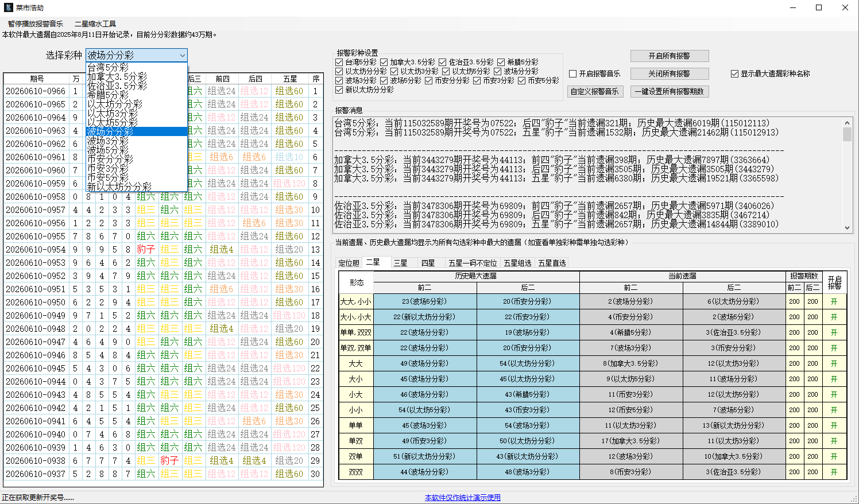Image resolution: width=859 pixels, height=504 pixels.
Task: Click the alarm message scrollbar thumb
Action: 847,134
